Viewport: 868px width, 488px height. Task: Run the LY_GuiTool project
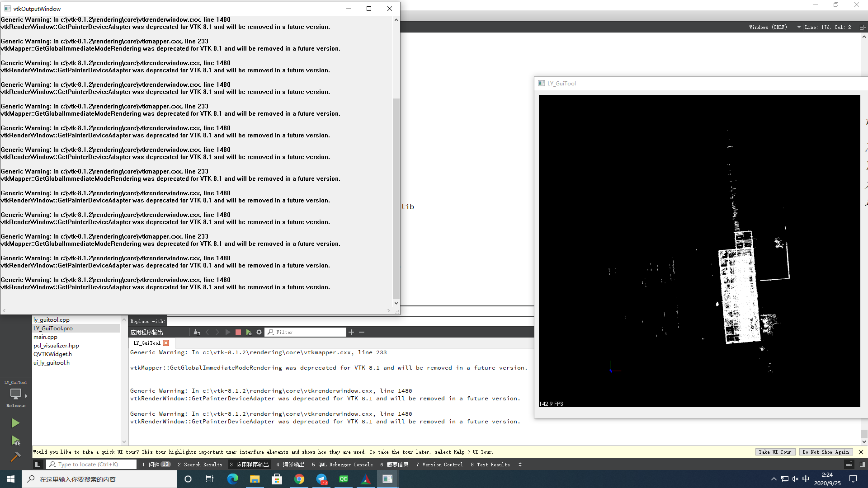pyautogui.click(x=16, y=423)
